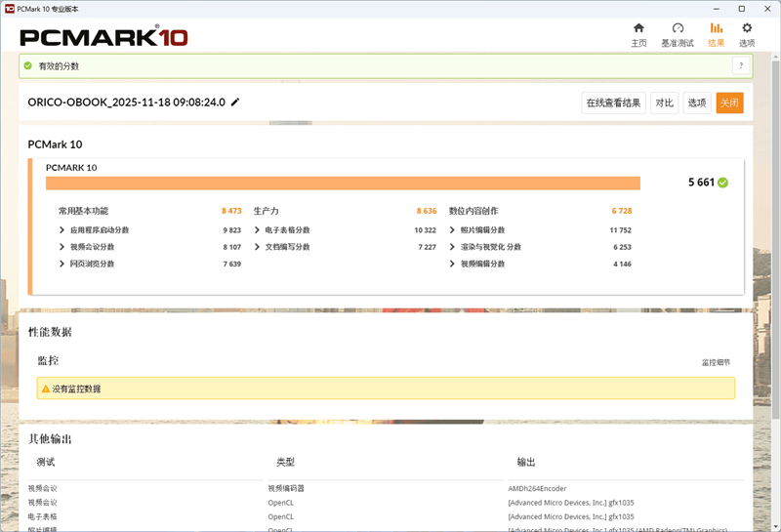Open the Benchmarks (基准测试) gauge icon
This screenshot has width=781, height=532.
point(678,29)
